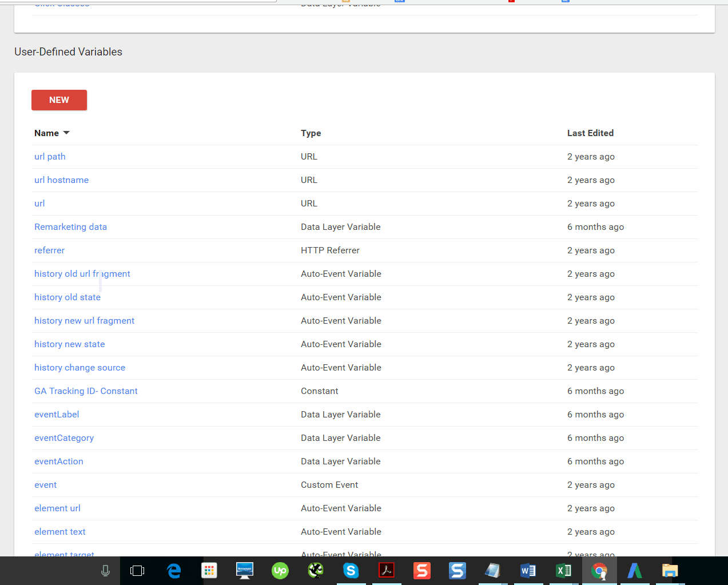Switch to Microsoft Word in taskbar

(528, 571)
